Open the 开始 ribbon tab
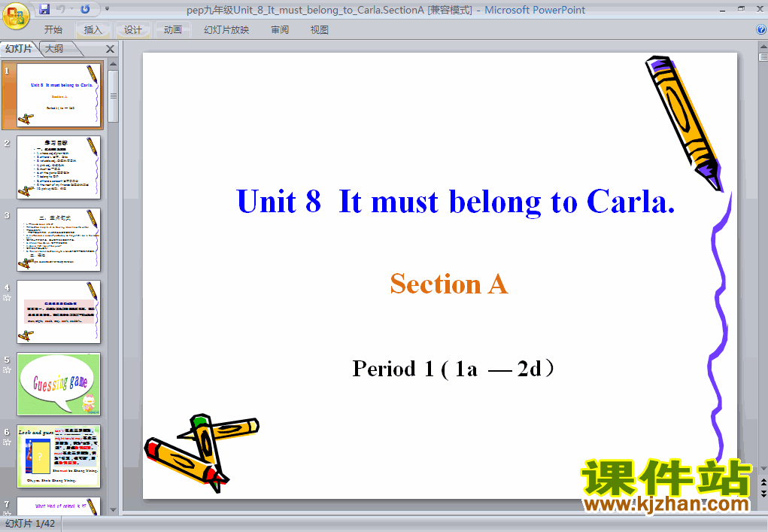768x532 pixels. pyautogui.click(x=53, y=30)
